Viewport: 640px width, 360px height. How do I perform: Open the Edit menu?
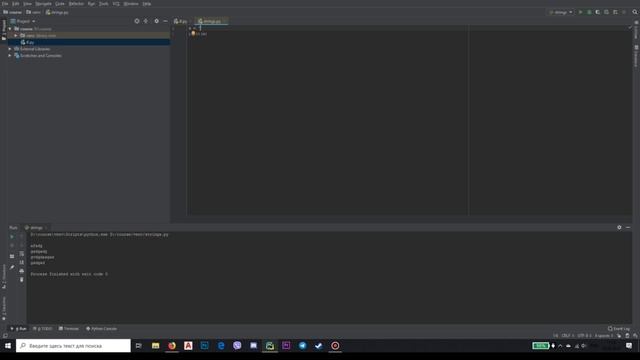pos(16,4)
